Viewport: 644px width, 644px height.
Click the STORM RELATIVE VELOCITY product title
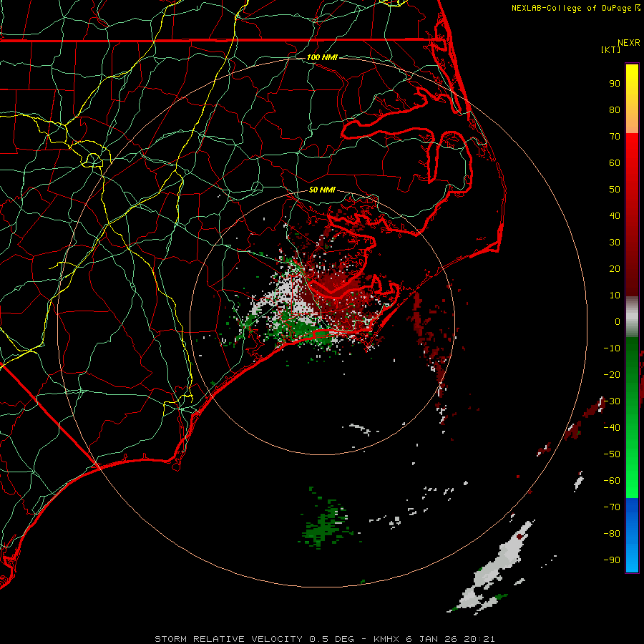228,639
